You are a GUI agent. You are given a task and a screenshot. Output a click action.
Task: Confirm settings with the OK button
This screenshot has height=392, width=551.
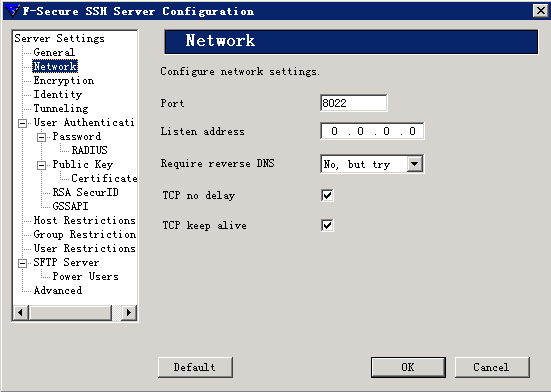coord(408,367)
